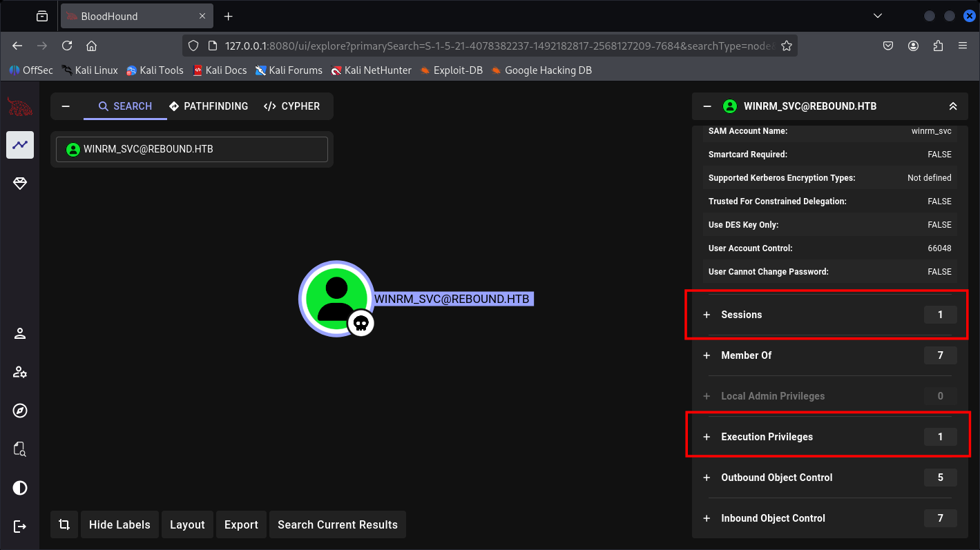Toggle dark mode half-circle icon
Viewport: 980px width, 550px height.
click(20, 489)
